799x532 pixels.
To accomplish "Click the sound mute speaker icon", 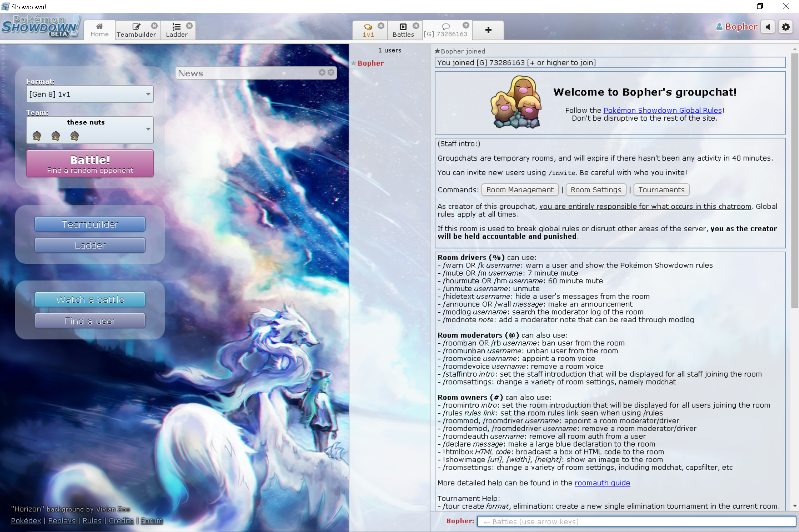I will point(768,27).
